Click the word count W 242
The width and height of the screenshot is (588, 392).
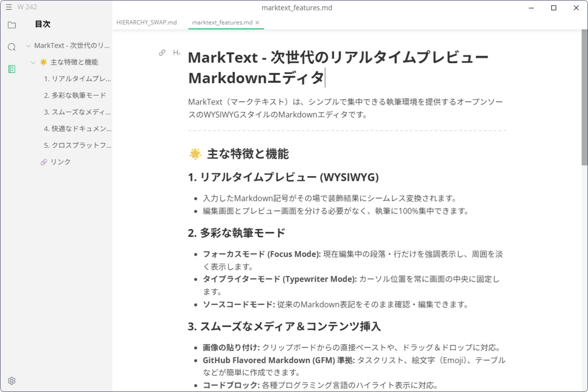point(27,7)
